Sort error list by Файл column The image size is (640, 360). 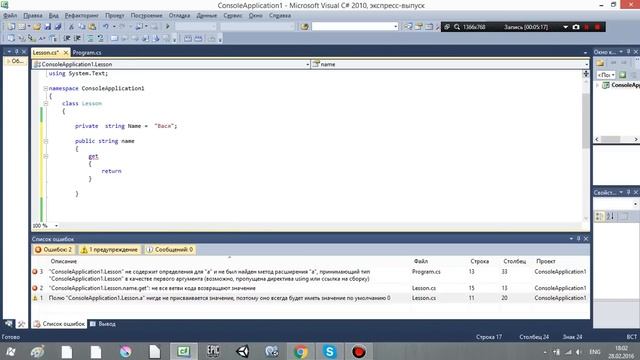pos(421,261)
